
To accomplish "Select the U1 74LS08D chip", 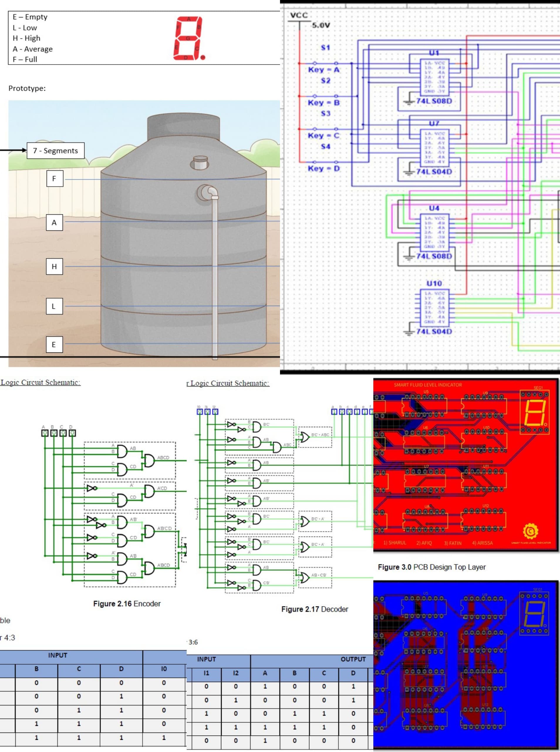I will click(x=434, y=77).
